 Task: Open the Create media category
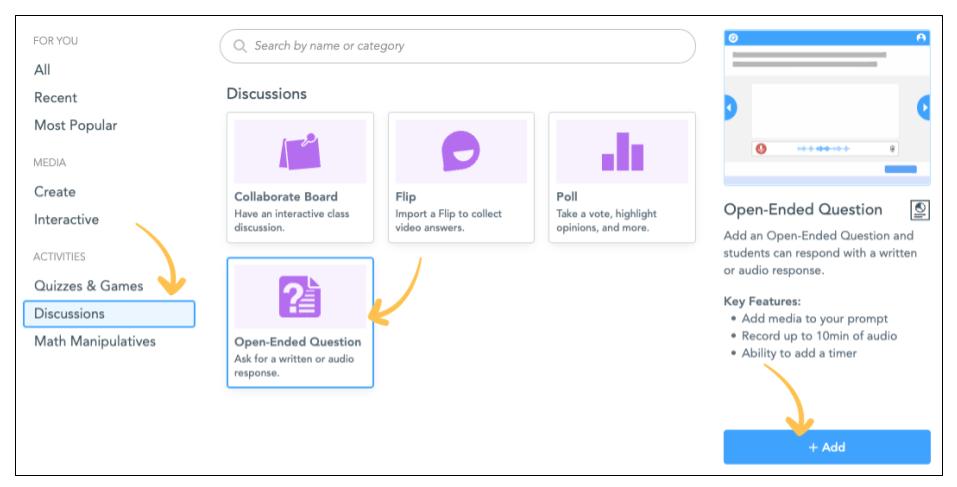pyautogui.click(x=55, y=192)
